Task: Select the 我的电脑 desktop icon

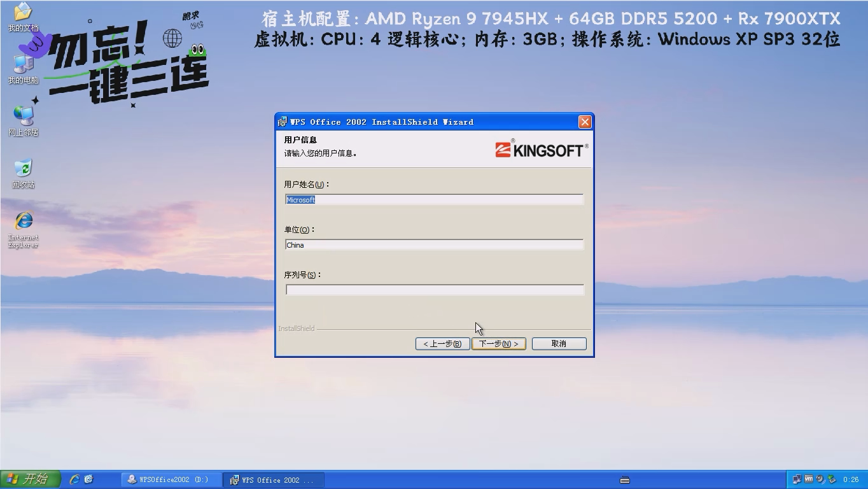Action: 23,69
